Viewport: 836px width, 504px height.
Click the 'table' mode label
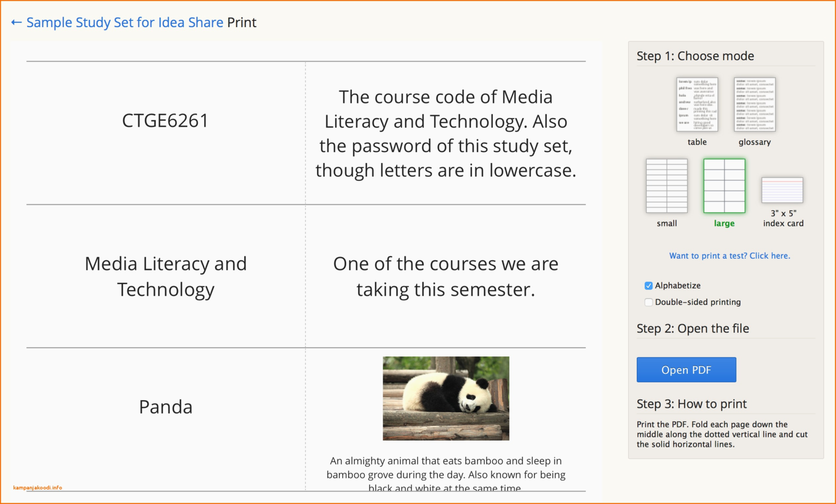click(697, 142)
